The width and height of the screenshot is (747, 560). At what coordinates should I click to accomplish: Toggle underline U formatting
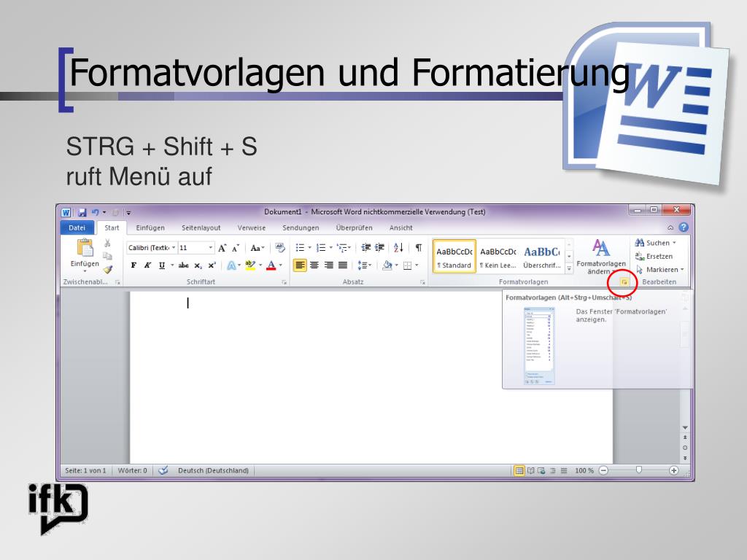162,265
